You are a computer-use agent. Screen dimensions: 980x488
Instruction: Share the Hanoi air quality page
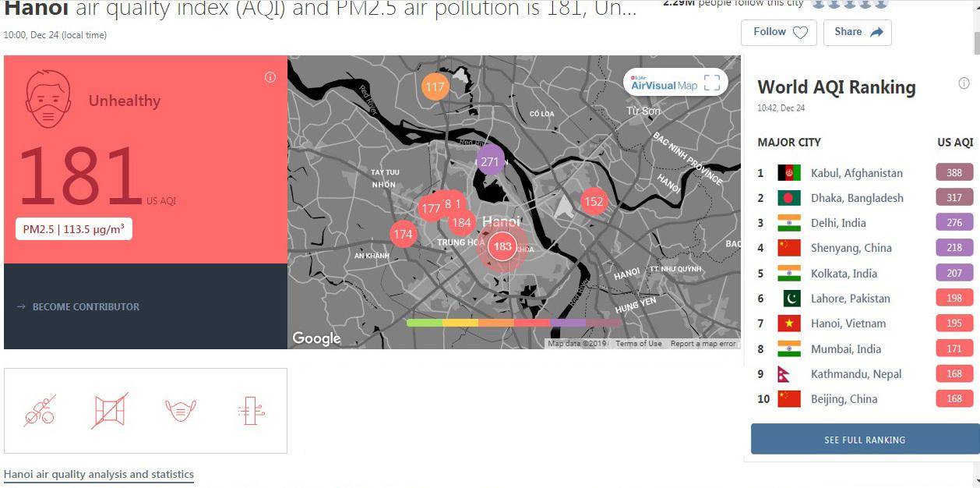(x=857, y=32)
